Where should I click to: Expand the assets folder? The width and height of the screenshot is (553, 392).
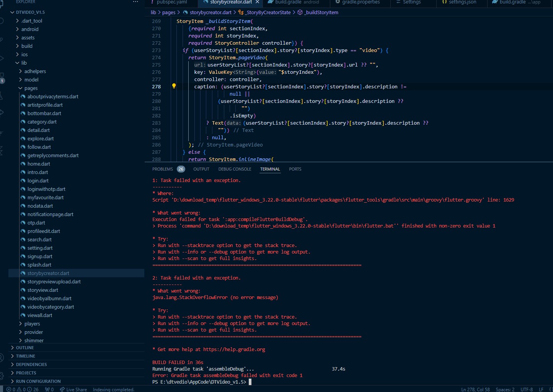[x=17, y=37]
